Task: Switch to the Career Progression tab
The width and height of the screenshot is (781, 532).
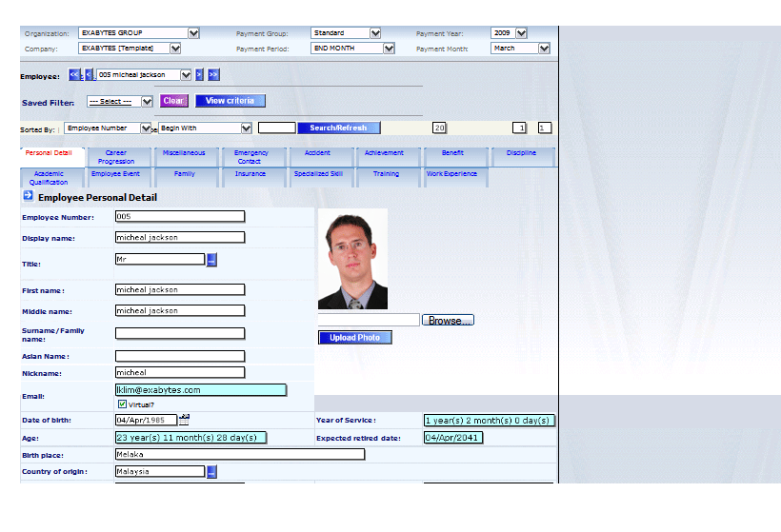Action: (115, 157)
